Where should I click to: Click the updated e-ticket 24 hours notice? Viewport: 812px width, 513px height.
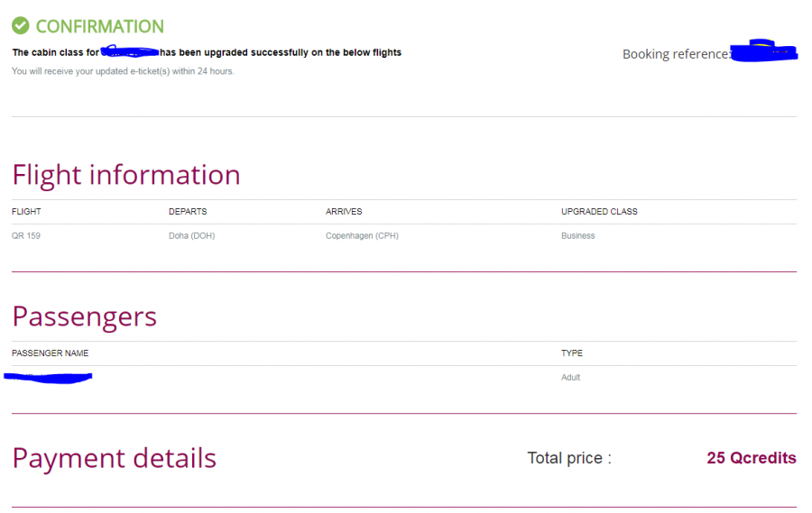tap(123, 71)
